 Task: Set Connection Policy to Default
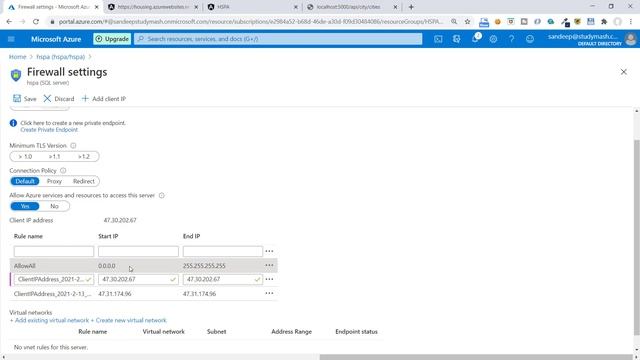point(25,181)
